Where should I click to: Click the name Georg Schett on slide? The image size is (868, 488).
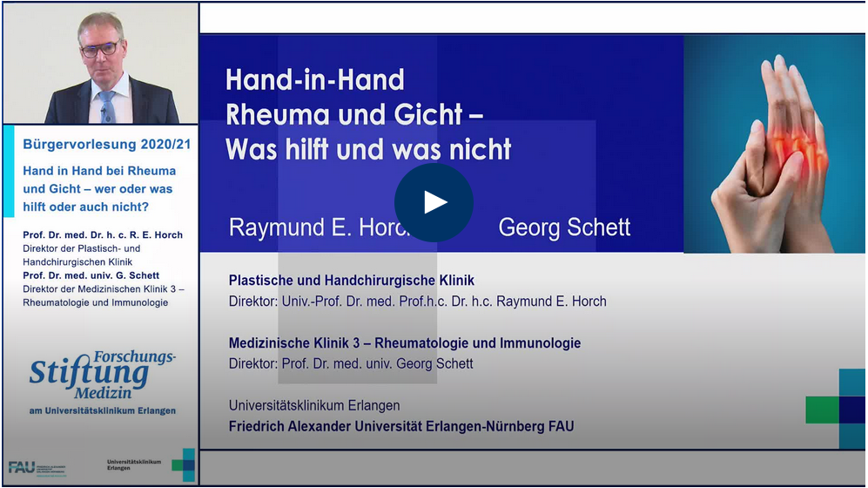[x=564, y=228]
